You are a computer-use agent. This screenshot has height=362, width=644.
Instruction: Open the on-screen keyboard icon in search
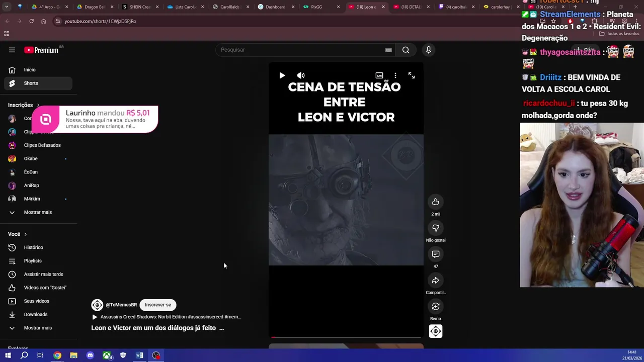(388, 50)
